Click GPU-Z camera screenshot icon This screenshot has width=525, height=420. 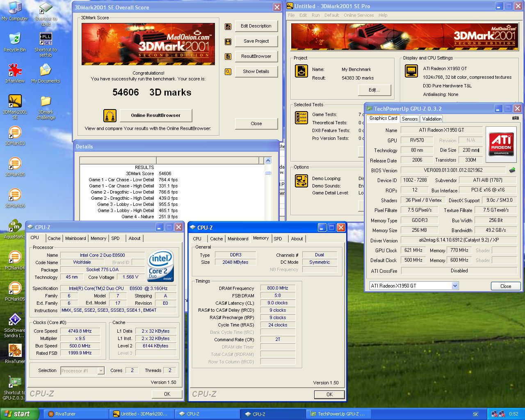pos(515,118)
